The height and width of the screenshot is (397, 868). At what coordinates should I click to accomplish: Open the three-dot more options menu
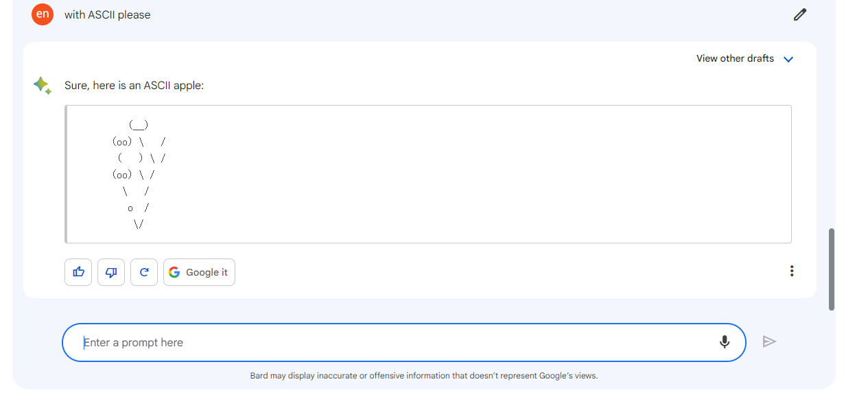point(791,271)
